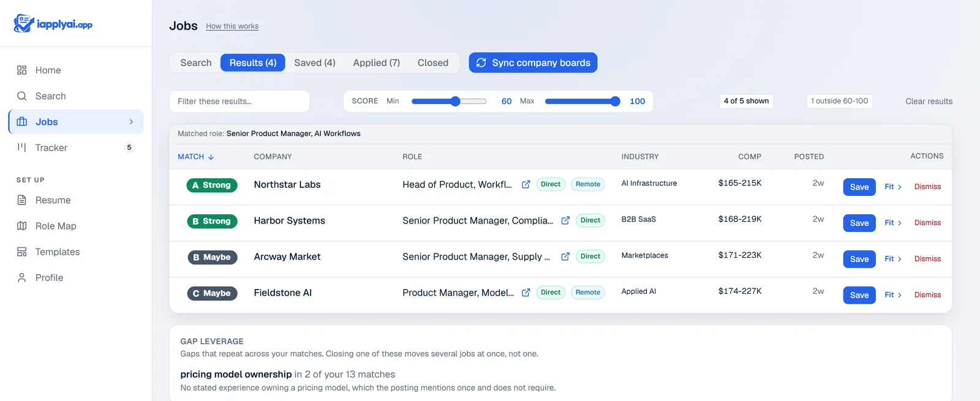The image size is (980, 401).
Task: Click Fieldstone AI company name
Action: [283, 293]
